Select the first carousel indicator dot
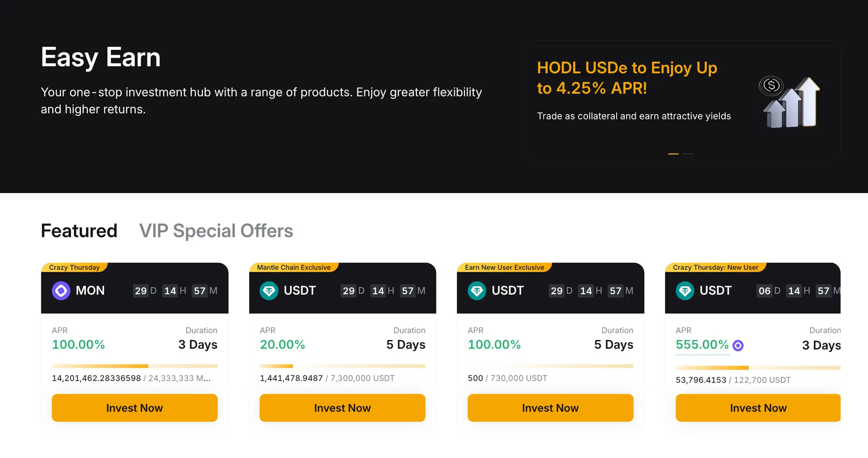Viewport: 868px width, 458px height. [x=673, y=154]
